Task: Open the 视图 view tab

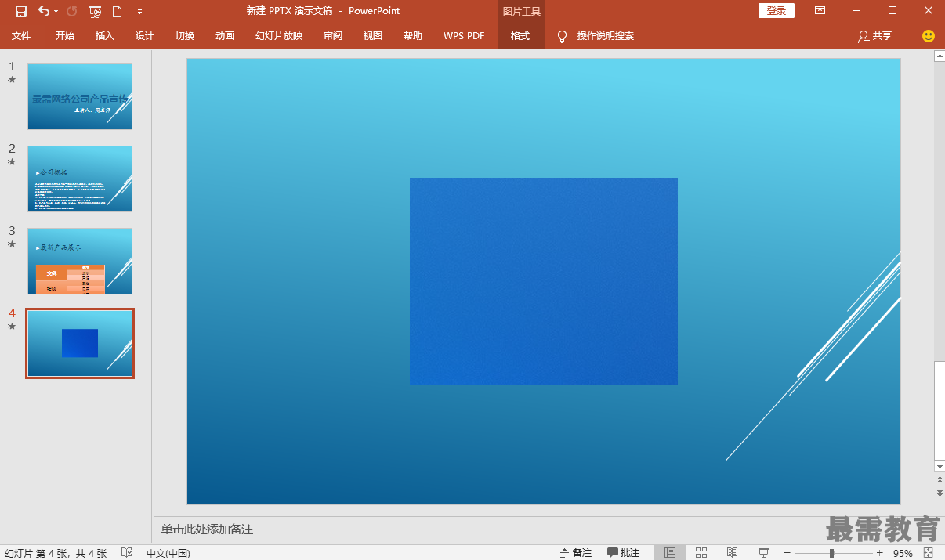Action: (x=373, y=36)
